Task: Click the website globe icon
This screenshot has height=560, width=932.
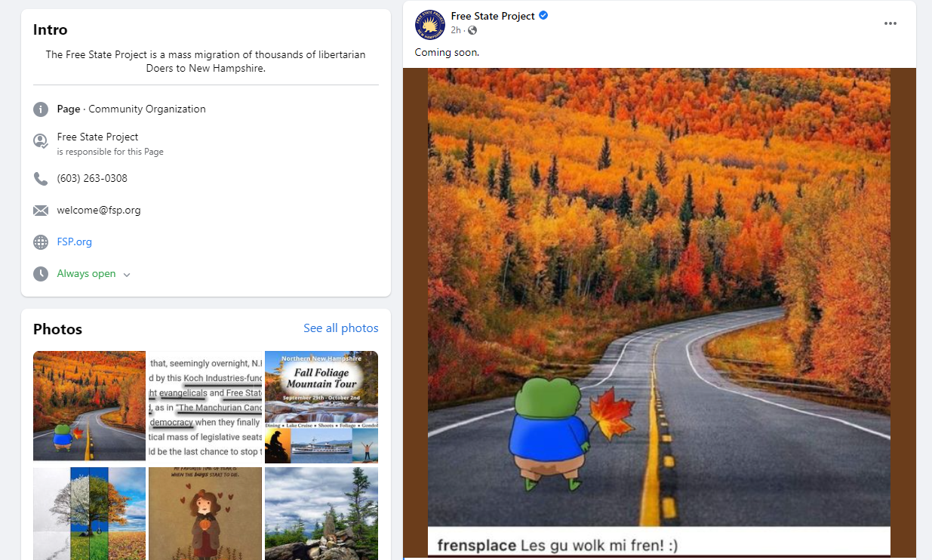Action: coord(41,242)
